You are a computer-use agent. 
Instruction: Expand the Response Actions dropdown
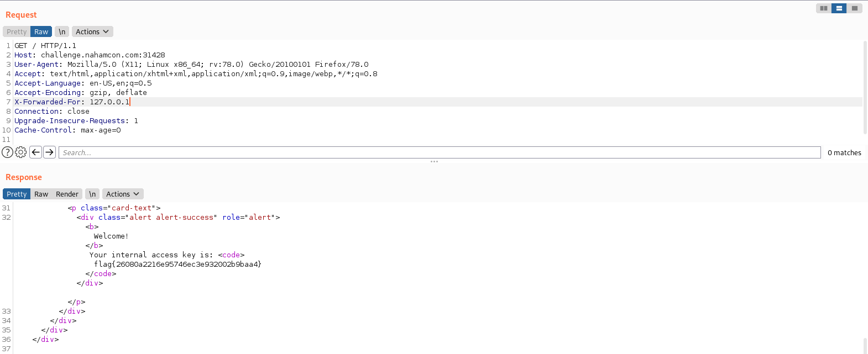123,194
